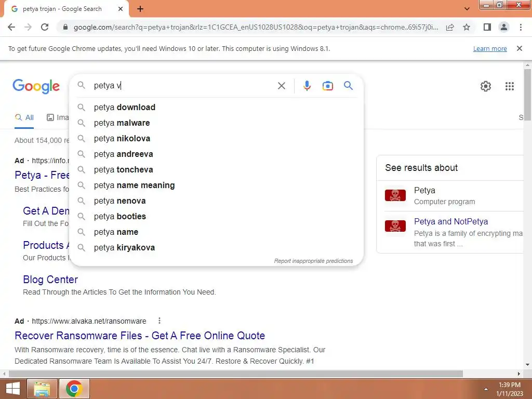Open the browser side panel

click(487, 27)
